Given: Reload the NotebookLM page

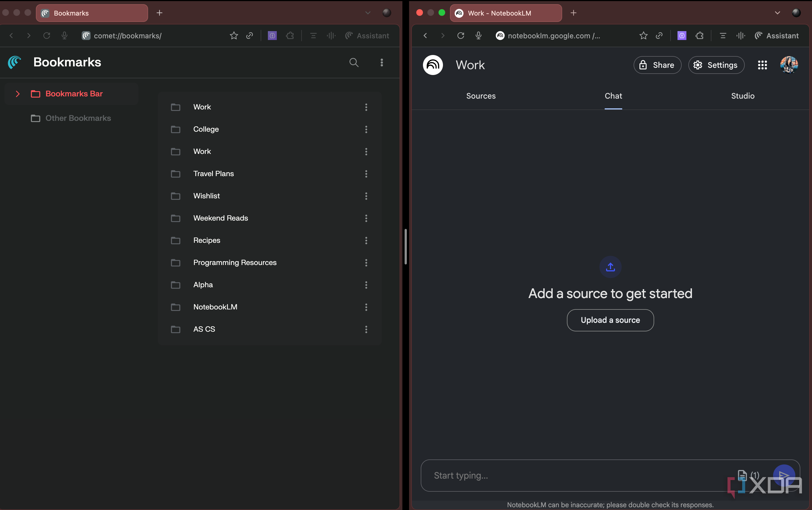Looking at the screenshot, I should tap(461, 35).
